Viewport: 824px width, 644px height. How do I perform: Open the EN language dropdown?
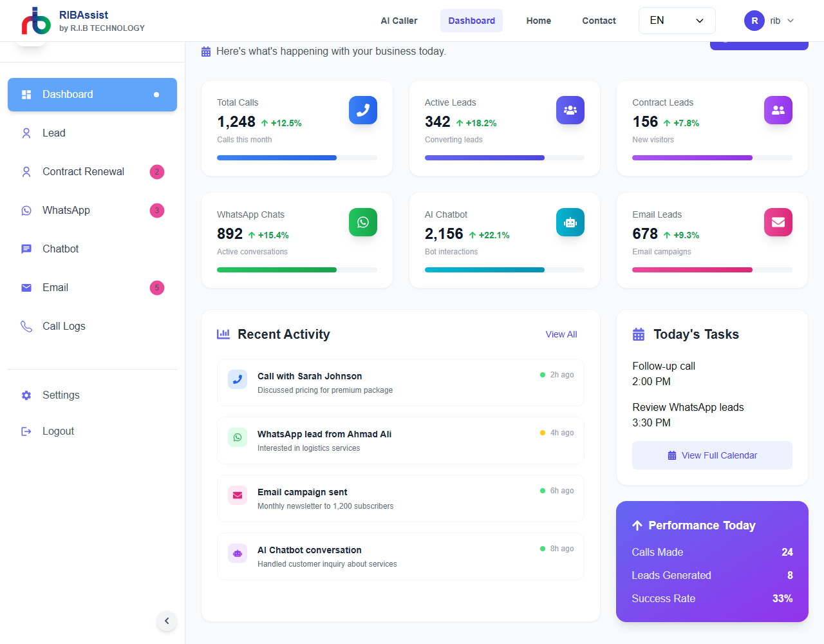coord(677,21)
